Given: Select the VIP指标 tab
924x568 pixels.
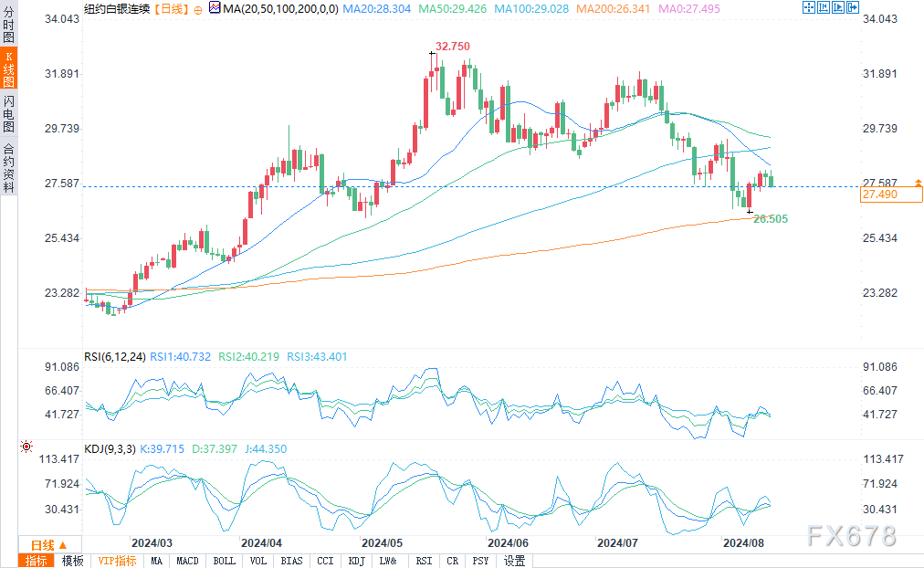Looking at the screenshot, I should (117, 561).
